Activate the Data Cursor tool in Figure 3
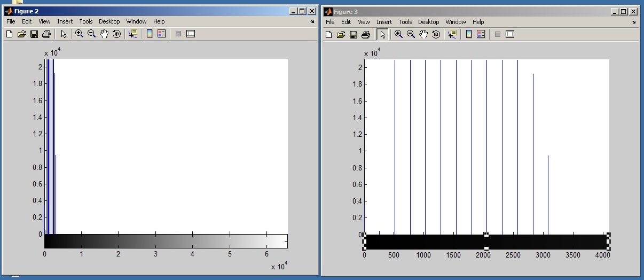Viewport: 644px width, 280px height. pos(452,34)
